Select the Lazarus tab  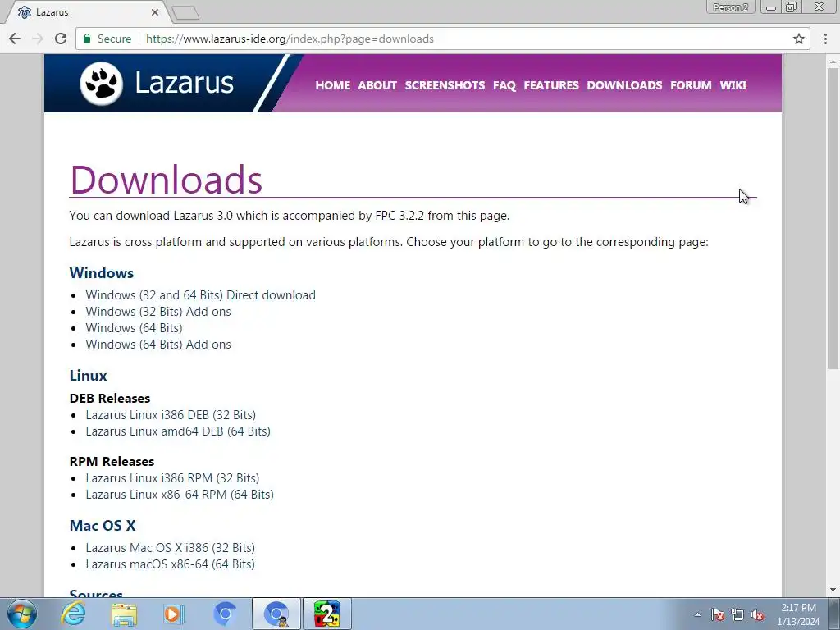click(x=85, y=11)
